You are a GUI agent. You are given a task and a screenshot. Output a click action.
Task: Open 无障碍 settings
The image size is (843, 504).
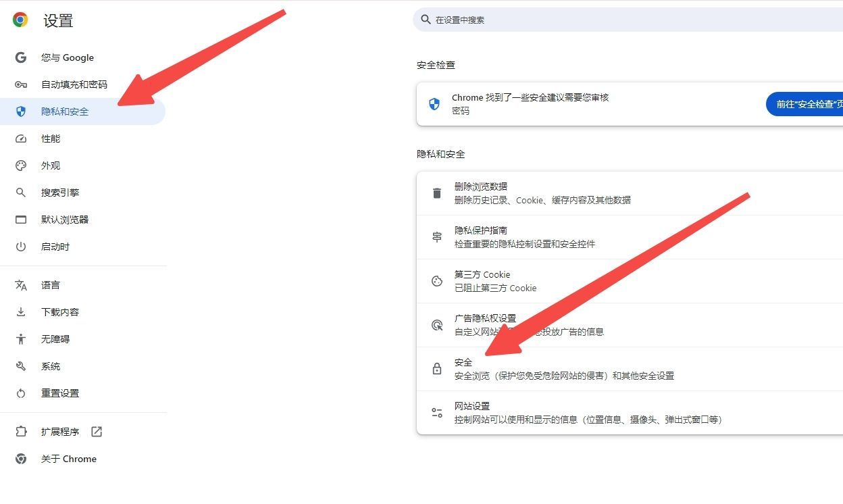(x=82, y=339)
